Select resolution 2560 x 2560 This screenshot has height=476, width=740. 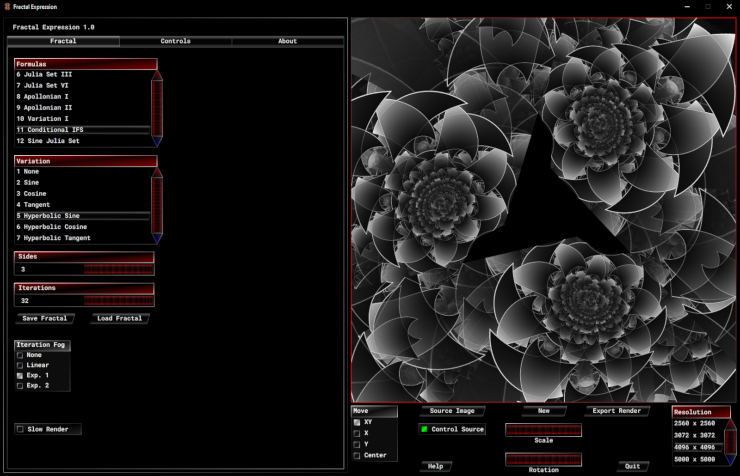[x=698, y=424]
